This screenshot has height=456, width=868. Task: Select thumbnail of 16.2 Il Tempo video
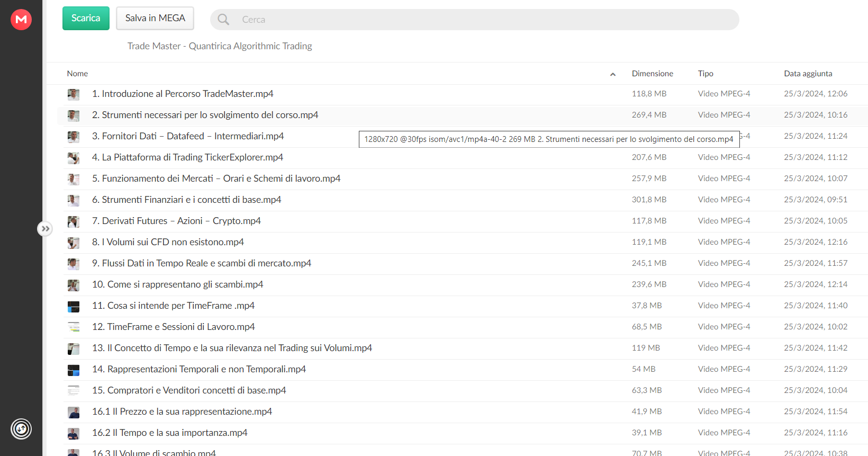pos(74,433)
